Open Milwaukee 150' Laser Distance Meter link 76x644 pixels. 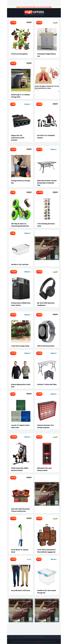point(45,469)
